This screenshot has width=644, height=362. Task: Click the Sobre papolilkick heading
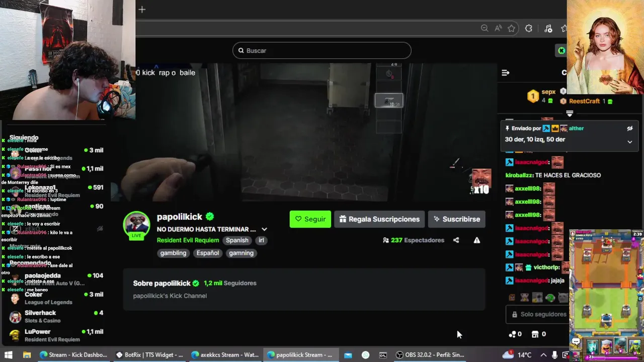pyautogui.click(x=162, y=283)
